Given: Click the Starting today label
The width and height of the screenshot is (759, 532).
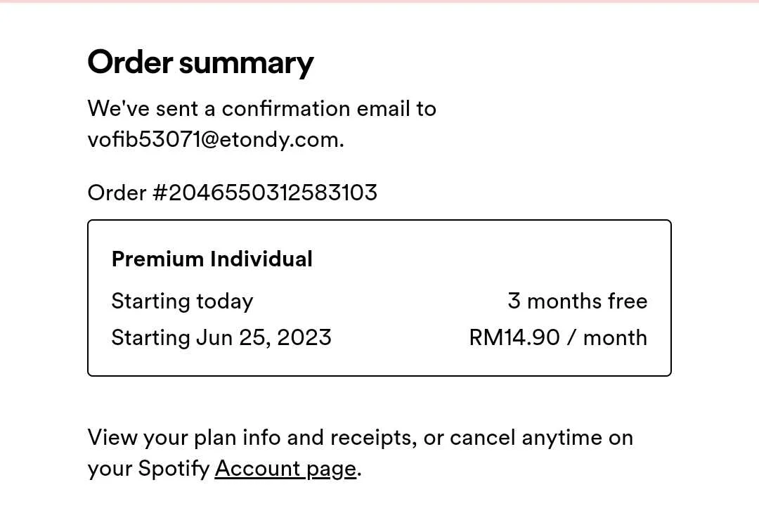Looking at the screenshot, I should (182, 301).
